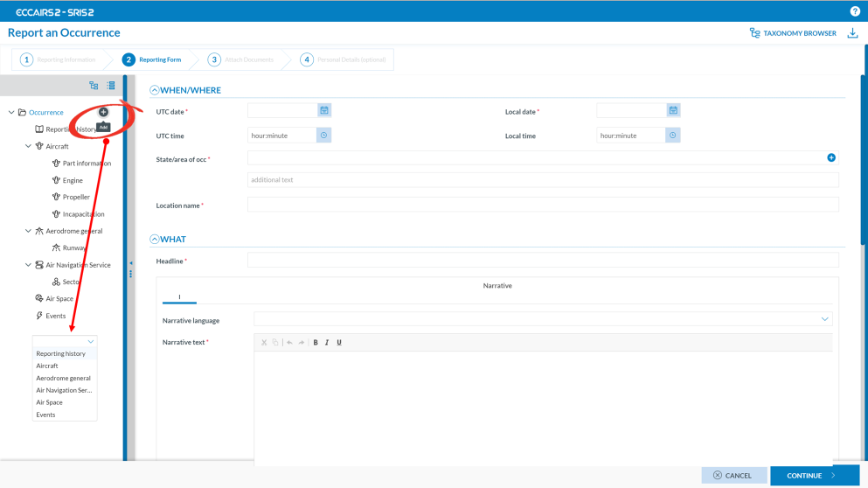Click the Copy icon in narrative toolbar
The height and width of the screenshot is (488, 868).
[x=275, y=342]
